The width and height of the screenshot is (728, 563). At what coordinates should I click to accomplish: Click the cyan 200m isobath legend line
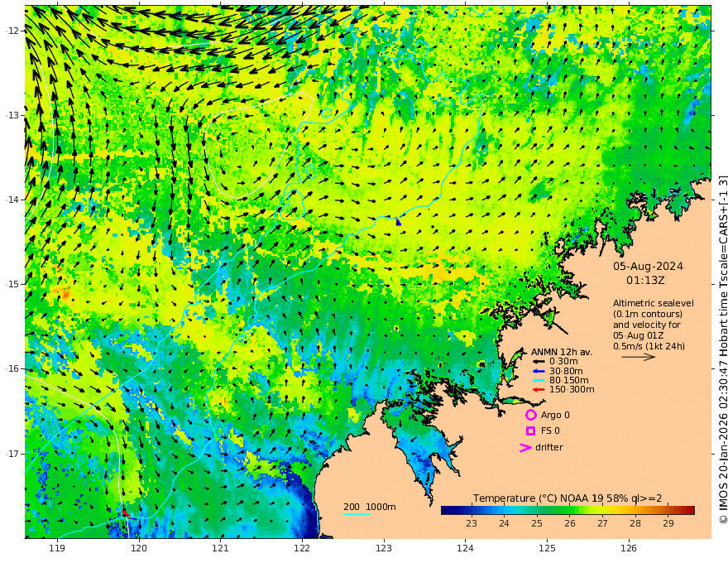(x=357, y=514)
